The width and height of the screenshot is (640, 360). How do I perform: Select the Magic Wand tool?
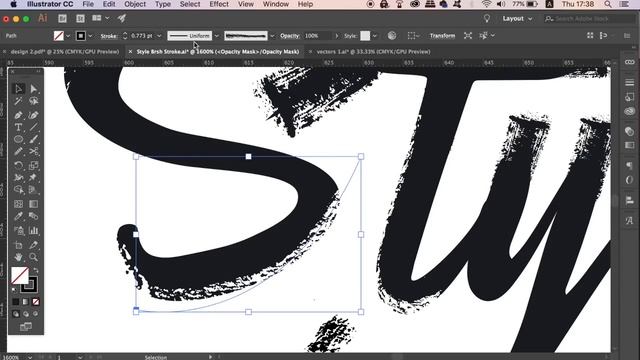click(18, 101)
